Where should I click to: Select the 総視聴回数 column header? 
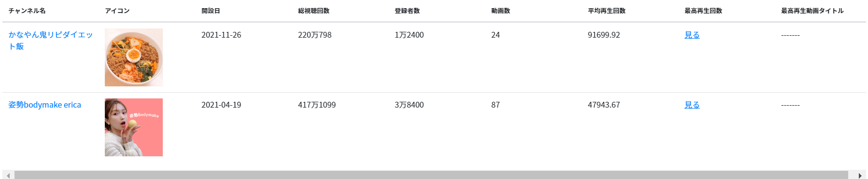coord(313,11)
